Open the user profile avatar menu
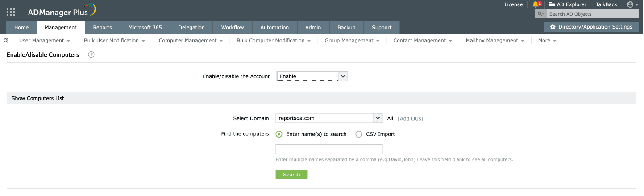The image size is (644, 196). [x=630, y=4]
